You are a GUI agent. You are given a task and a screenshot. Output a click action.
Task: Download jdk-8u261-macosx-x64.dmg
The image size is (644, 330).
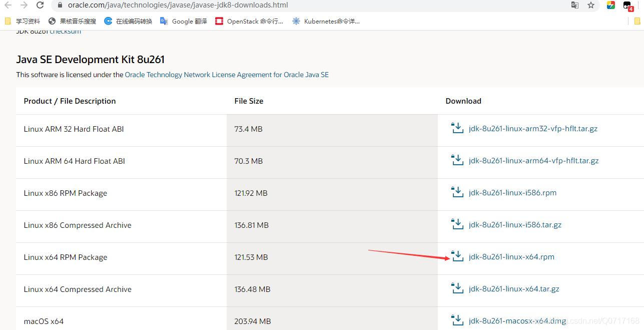517,321
